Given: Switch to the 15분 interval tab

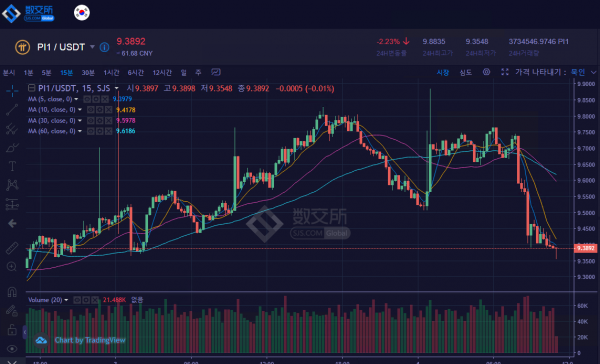Looking at the screenshot, I should pos(66,73).
